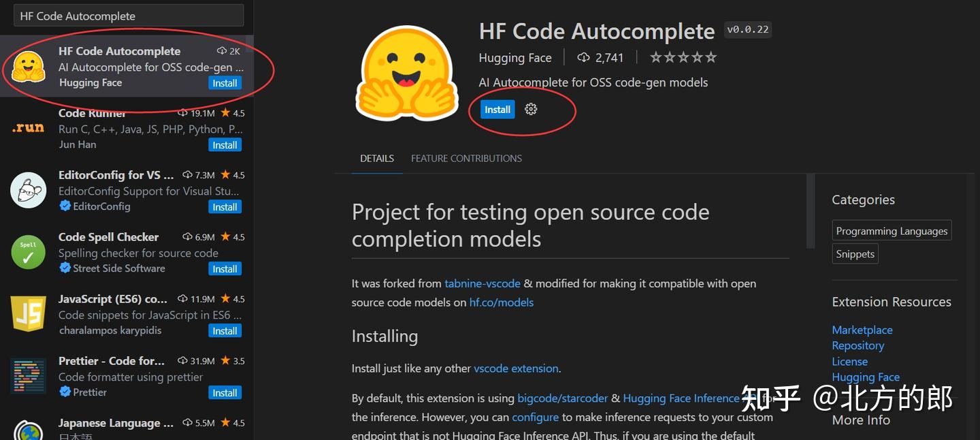980x440 pixels.
Task: Click the extensions search input field
Action: pos(129,16)
